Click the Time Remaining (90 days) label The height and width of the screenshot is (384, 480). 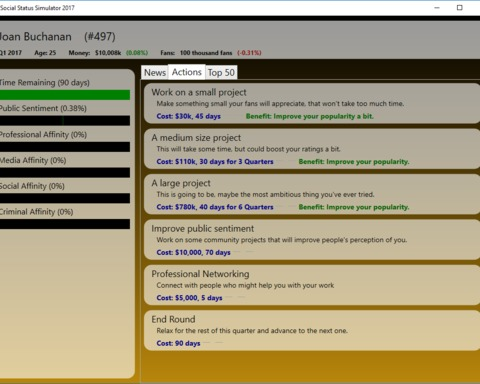click(45, 83)
